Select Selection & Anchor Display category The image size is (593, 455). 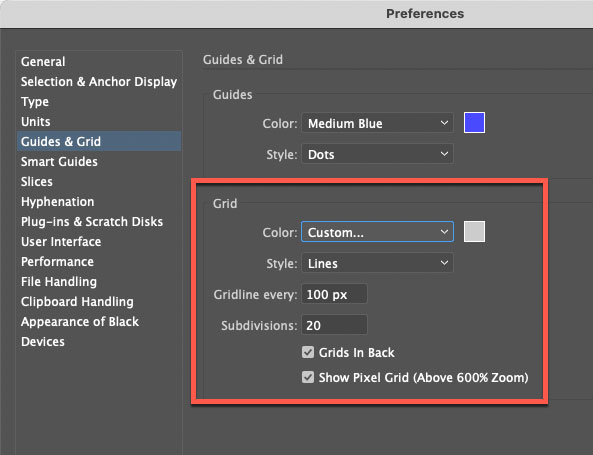click(x=99, y=81)
